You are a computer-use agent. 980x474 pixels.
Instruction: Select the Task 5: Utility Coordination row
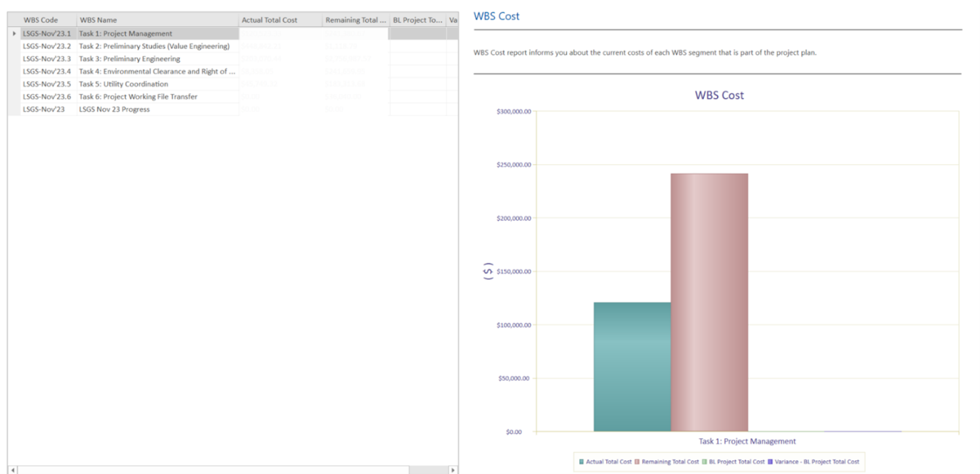coord(233,84)
